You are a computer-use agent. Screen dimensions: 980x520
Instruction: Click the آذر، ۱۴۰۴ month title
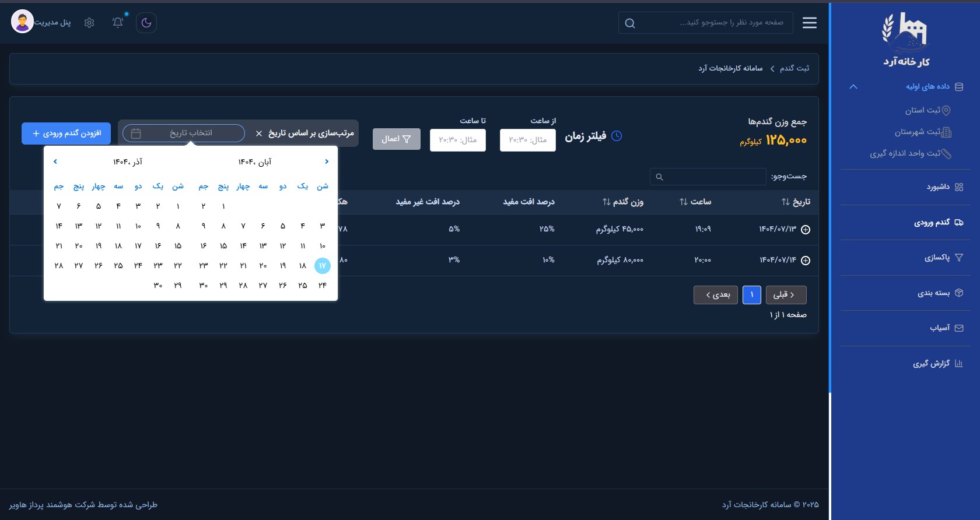click(128, 162)
